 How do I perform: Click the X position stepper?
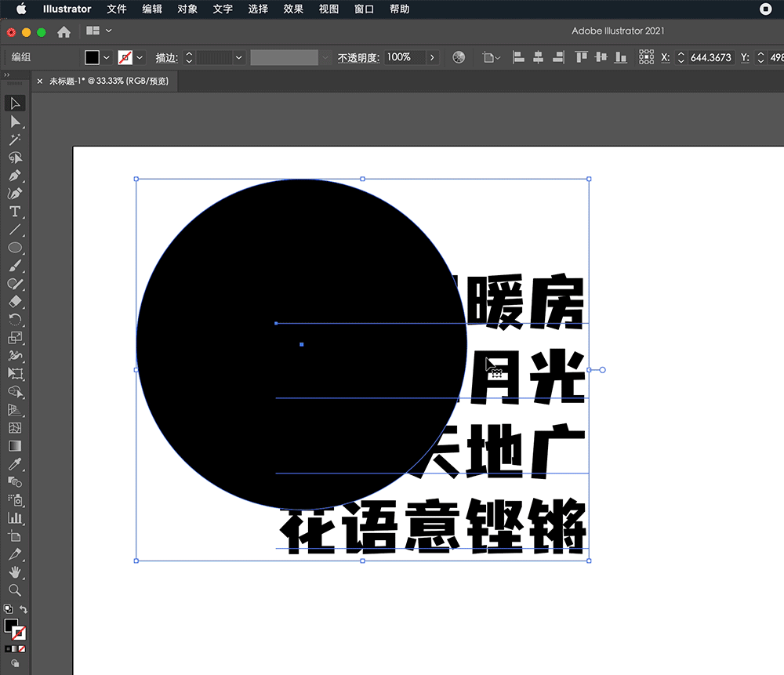(681, 57)
